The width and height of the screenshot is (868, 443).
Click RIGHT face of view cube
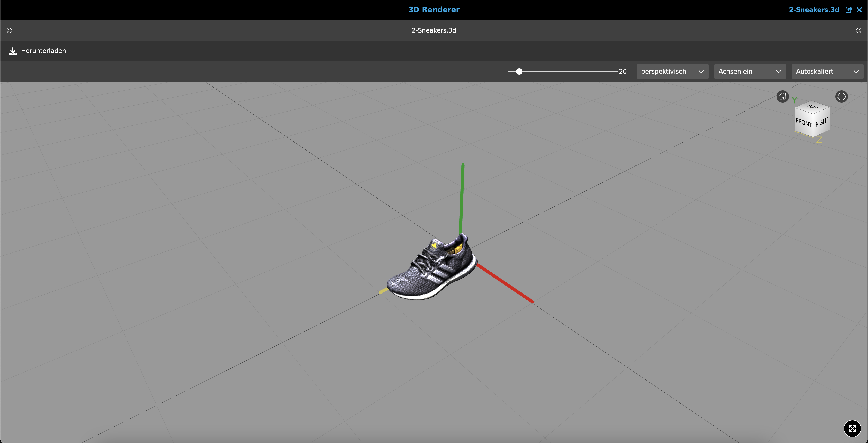pyautogui.click(x=822, y=122)
